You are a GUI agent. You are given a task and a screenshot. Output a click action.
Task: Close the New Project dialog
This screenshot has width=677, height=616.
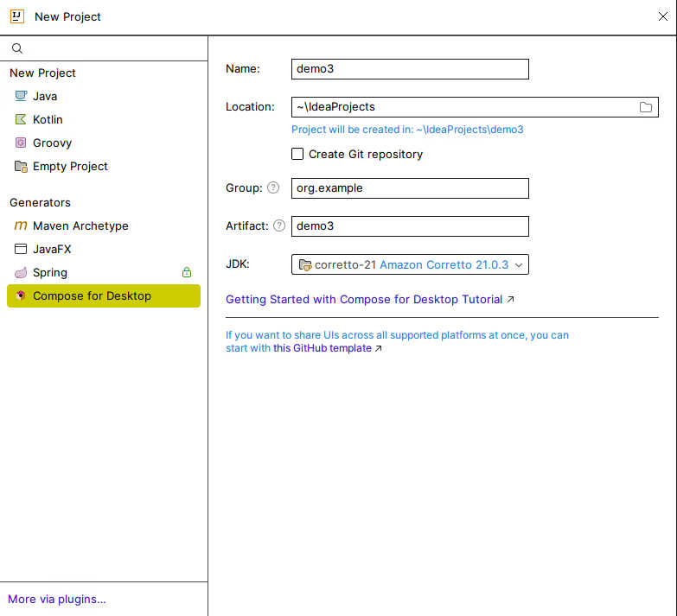pyautogui.click(x=663, y=16)
